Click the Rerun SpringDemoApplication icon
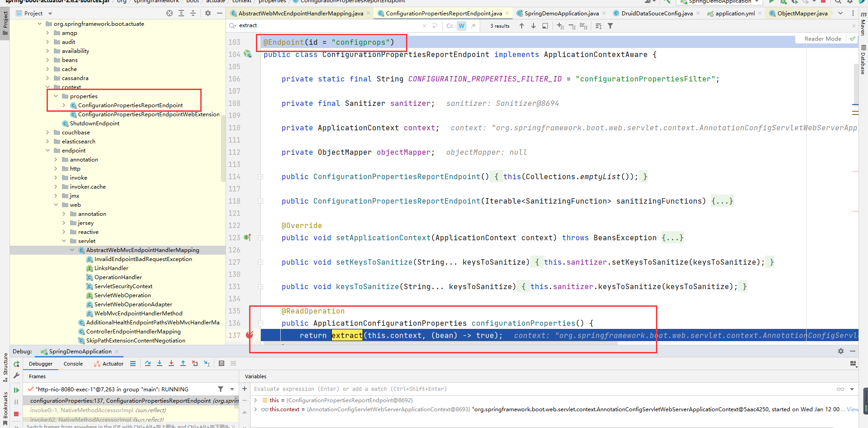 pos(16,364)
